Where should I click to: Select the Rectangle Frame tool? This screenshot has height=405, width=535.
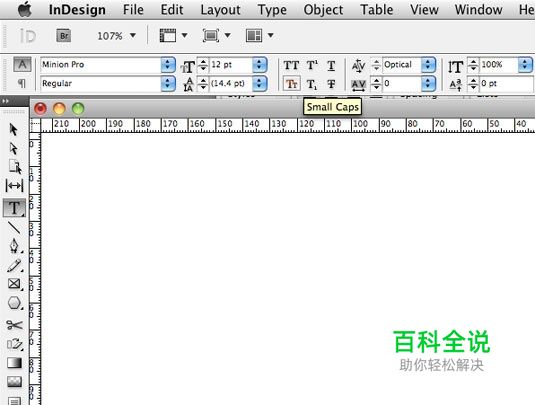pyautogui.click(x=14, y=284)
